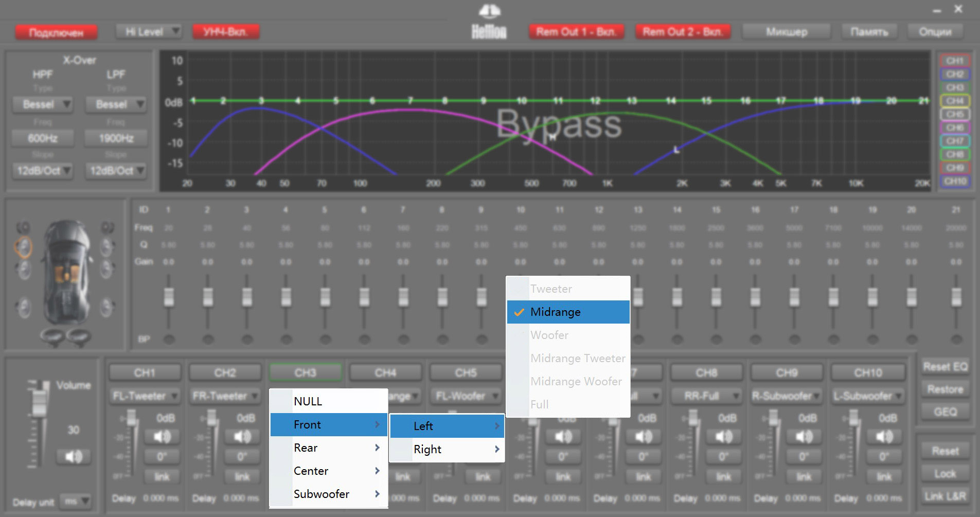Open the GEQ mode button
Viewport: 980px width, 517px height.
tap(946, 412)
